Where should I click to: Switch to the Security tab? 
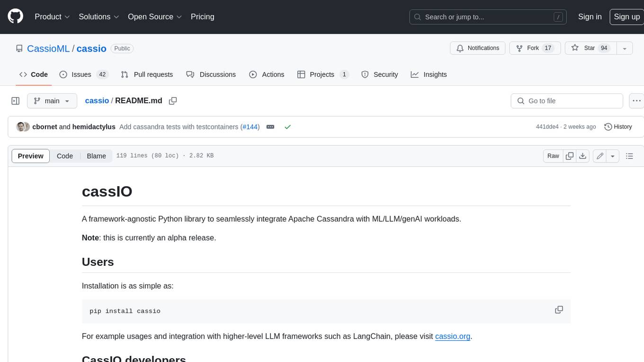point(379,74)
